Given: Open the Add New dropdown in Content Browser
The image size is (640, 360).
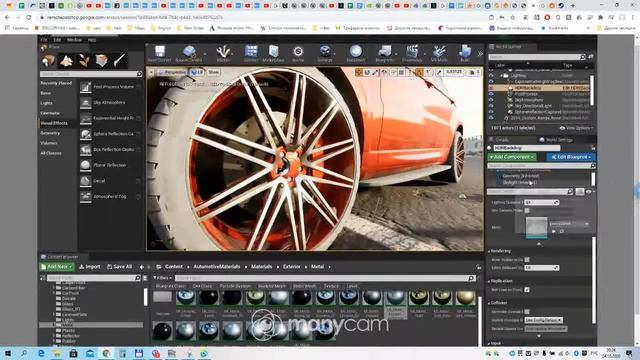Looking at the screenshot, I should (57, 267).
